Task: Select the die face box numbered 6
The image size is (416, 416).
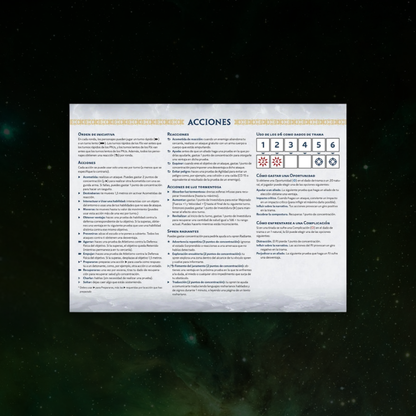Action: tap(333, 145)
